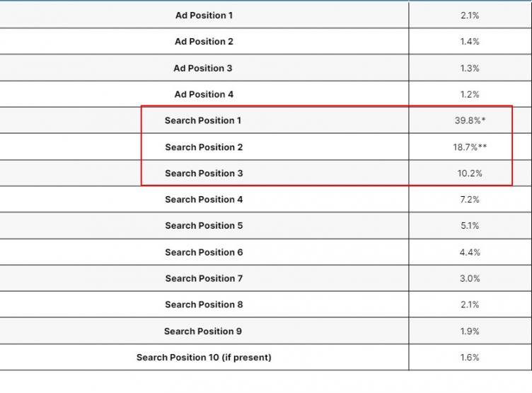
Task: Click the Search Position 4 label
Action: 204,200
